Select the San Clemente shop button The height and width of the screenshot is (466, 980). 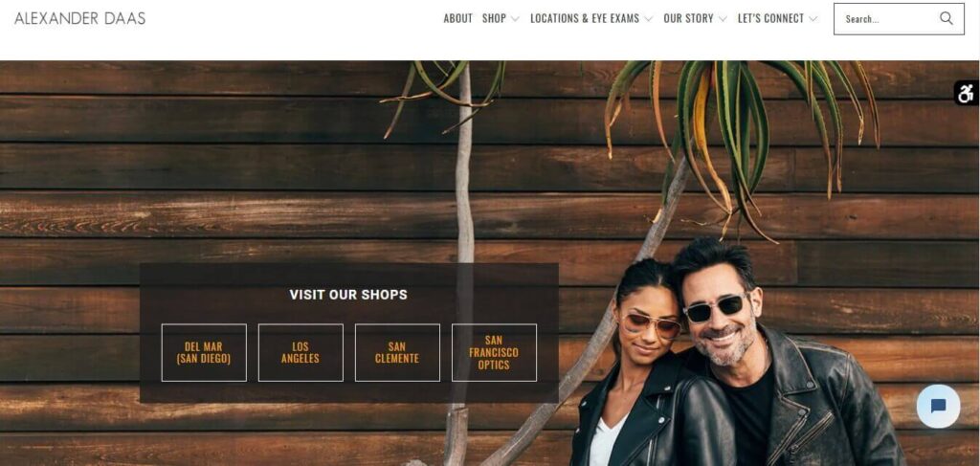coord(397,352)
